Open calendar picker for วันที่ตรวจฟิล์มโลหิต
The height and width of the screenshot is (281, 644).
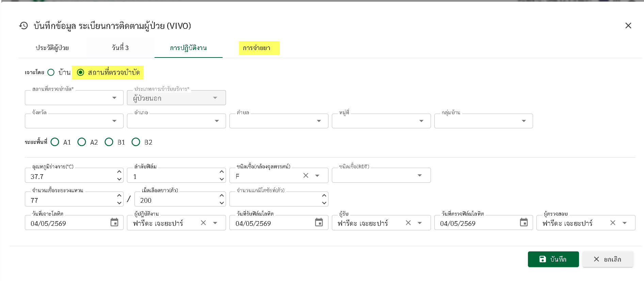click(524, 222)
